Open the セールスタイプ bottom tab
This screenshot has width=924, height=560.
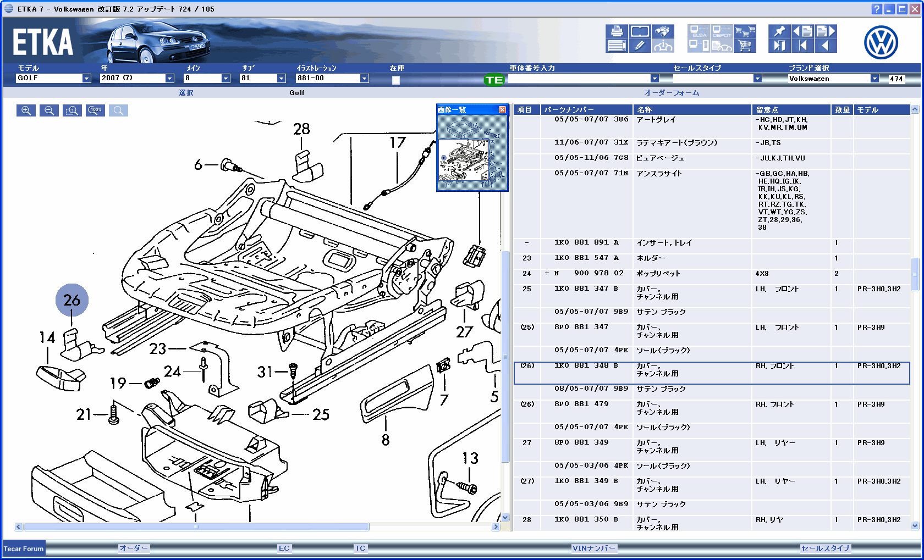point(826,548)
